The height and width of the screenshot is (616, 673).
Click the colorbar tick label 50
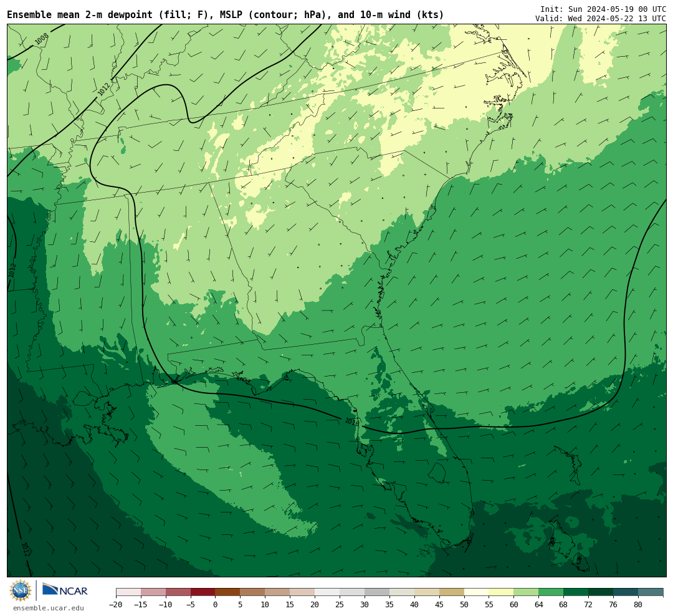(x=464, y=604)
